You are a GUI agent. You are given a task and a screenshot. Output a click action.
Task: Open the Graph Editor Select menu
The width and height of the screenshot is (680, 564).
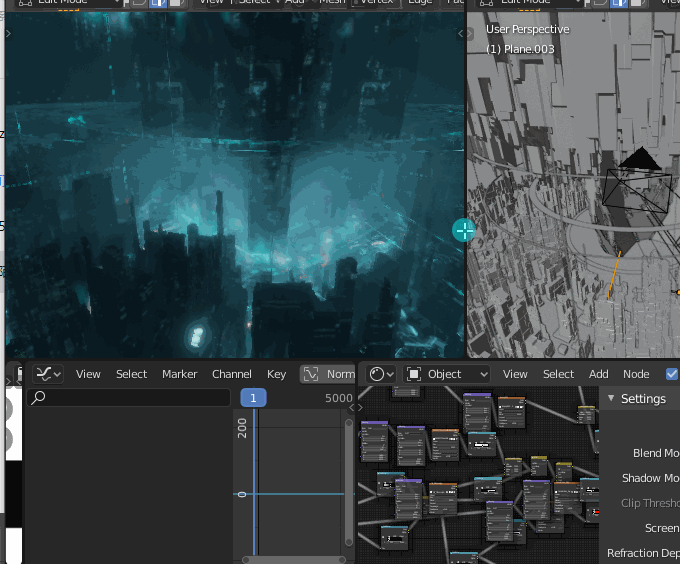pos(131,374)
